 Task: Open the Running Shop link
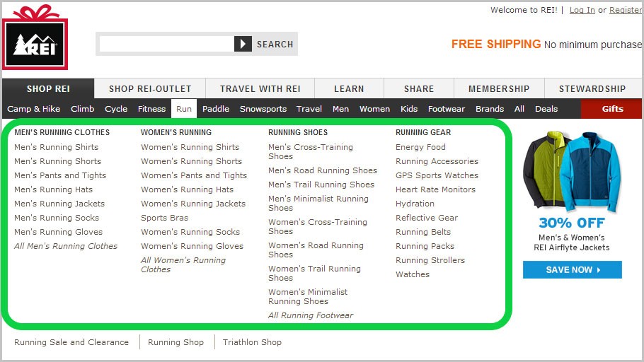[x=176, y=342]
